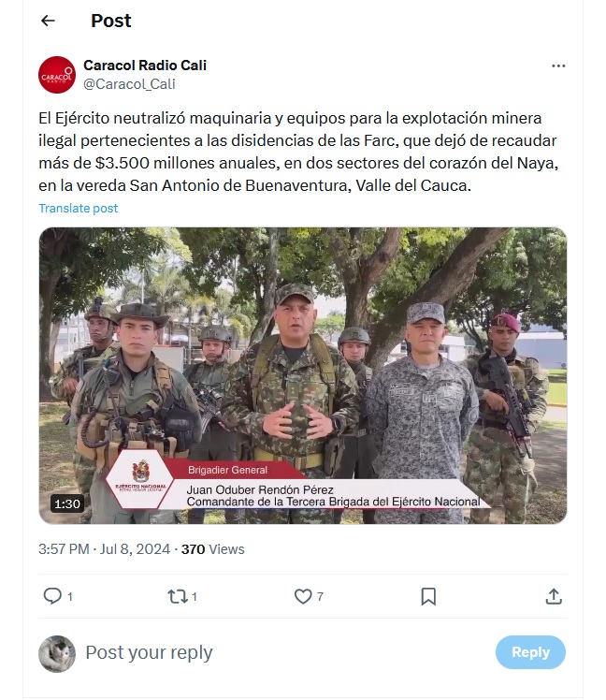Viewport: 606px width, 700px height.
Task: Click Caracol Radio Cali display name
Action: tap(145, 66)
